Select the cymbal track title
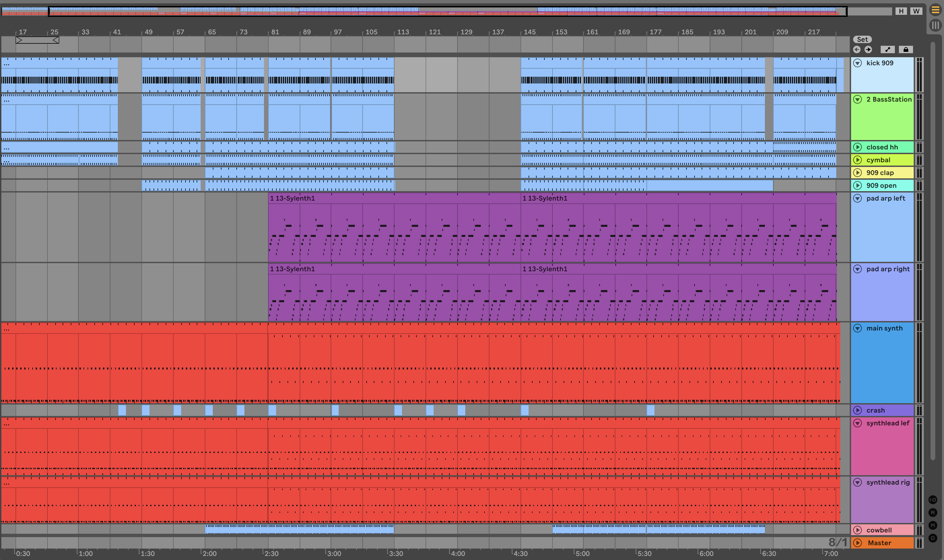Viewport: 944px width, 560px height. [878, 160]
